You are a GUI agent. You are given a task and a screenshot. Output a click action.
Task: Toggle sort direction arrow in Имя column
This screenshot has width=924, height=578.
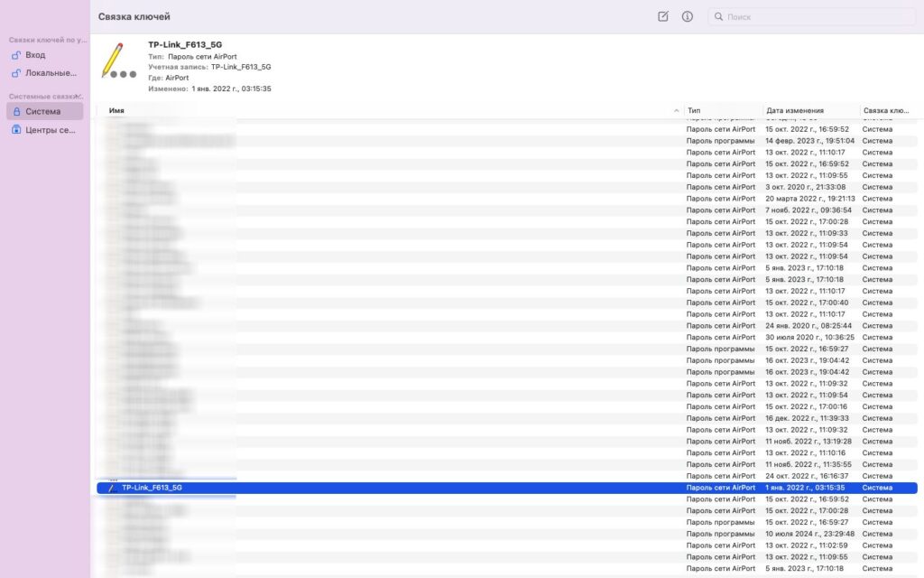(676, 110)
